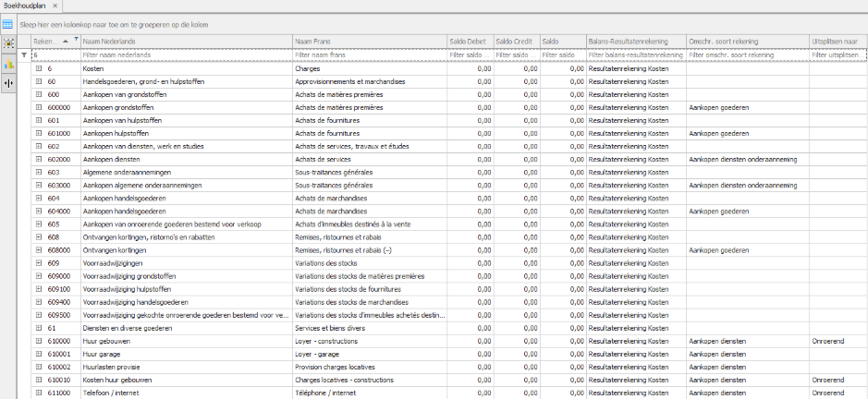Expand row 604000 Aankopen handelsgoederen
The height and width of the screenshot is (399, 868).
tap(39, 212)
